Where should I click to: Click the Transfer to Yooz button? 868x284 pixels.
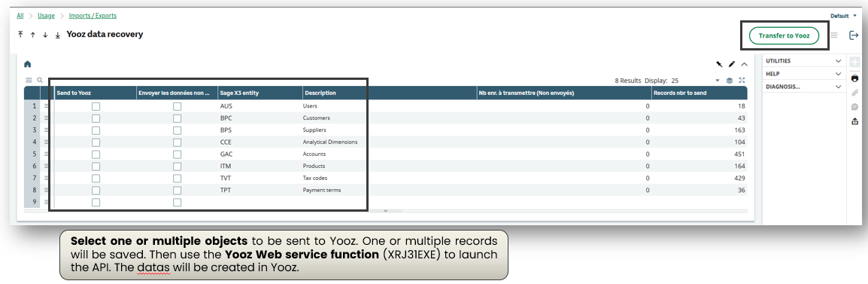click(x=784, y=35)
